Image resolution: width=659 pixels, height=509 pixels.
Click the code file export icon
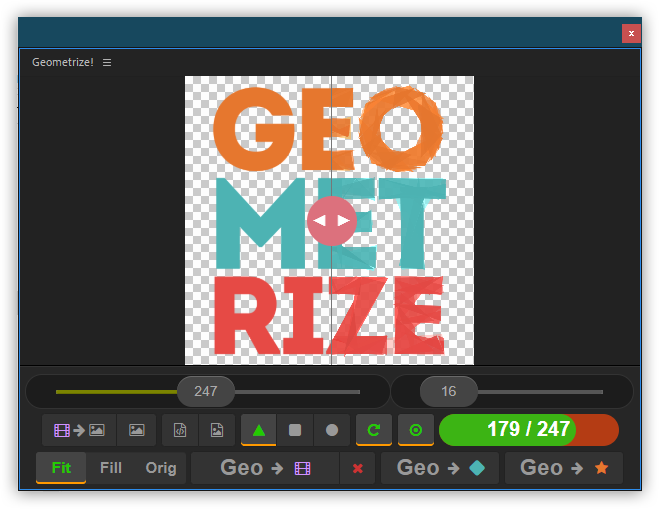click(180, 430)
